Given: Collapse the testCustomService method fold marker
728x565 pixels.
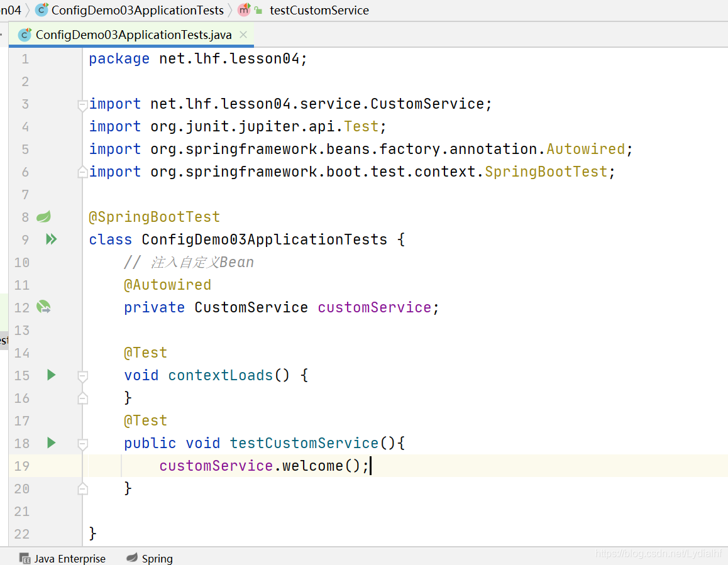Looking at the screenshot, I should point(82,444).
